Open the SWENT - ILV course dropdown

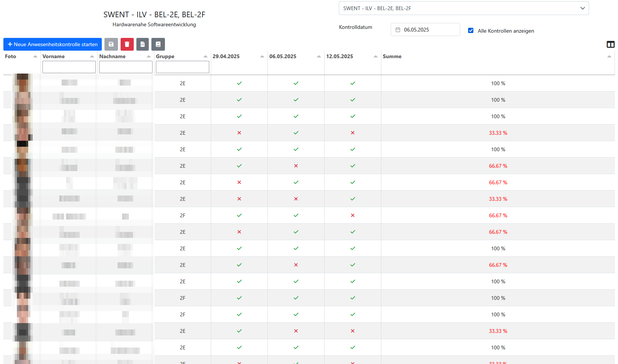pyautogui.click(x=464, y=8)
